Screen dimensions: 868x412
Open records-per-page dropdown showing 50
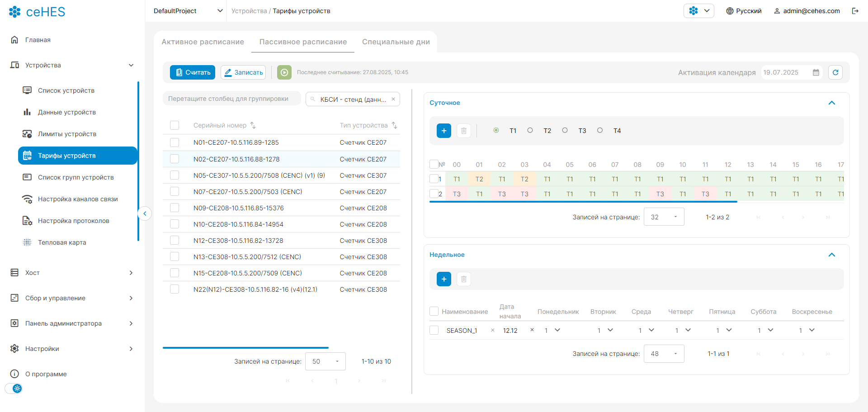(x=325, y=361)
